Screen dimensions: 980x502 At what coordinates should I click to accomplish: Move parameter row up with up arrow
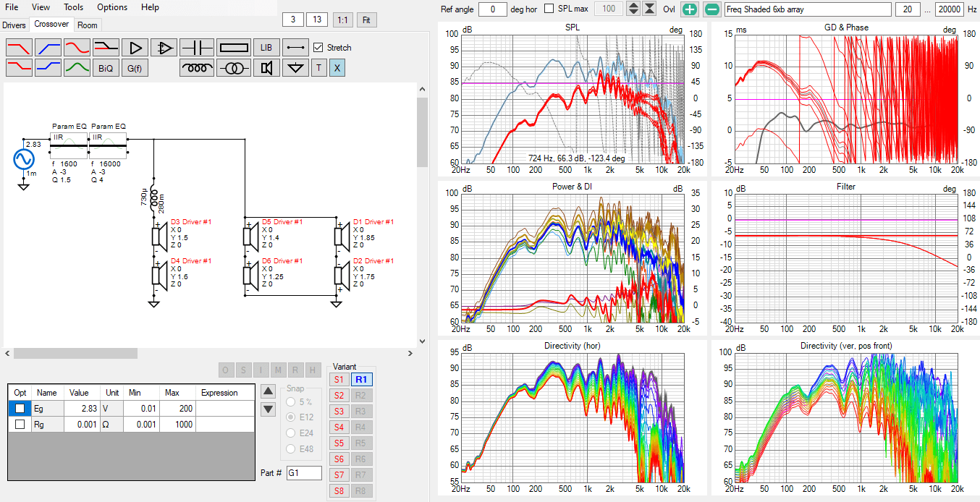268,391
